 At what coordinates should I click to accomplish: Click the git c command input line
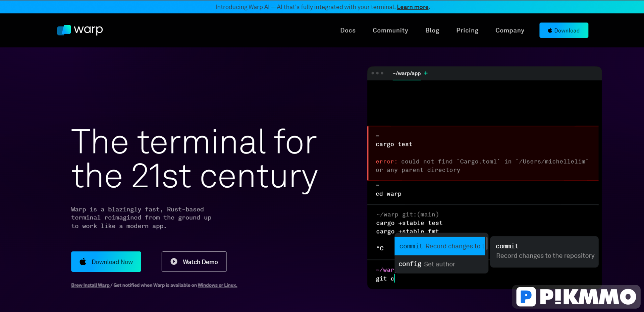[x=385, y=278]
